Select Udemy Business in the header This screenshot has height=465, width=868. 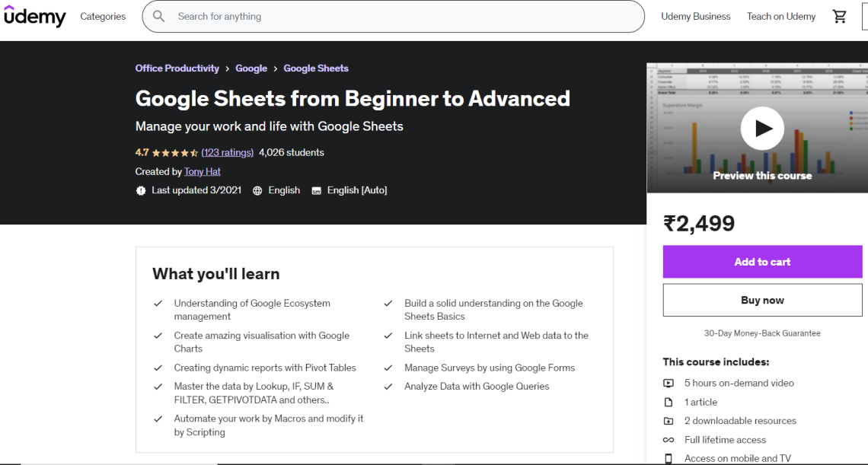click(x=695, y=16)
